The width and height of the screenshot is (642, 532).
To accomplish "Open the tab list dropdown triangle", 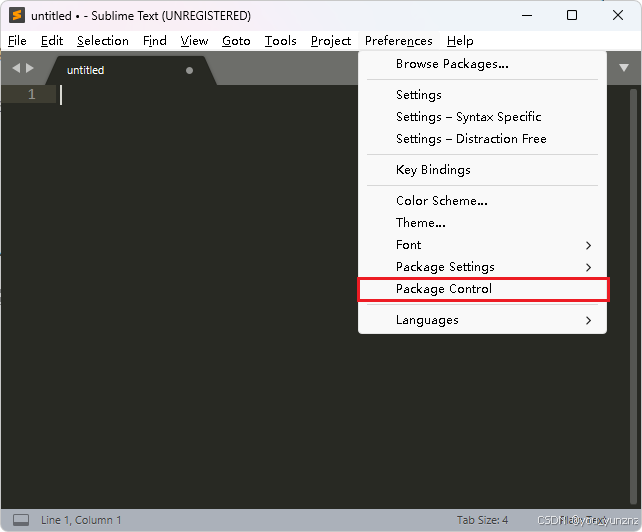I will [x=624, y=68].
